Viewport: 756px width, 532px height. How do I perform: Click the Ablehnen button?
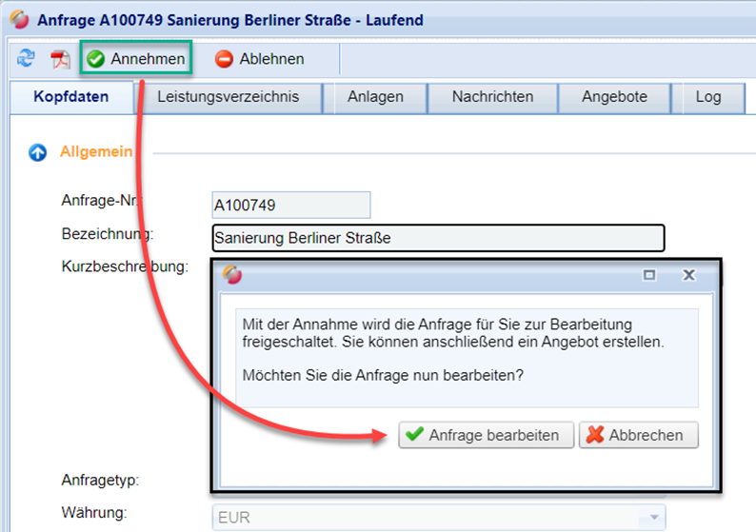coord(260,59)
